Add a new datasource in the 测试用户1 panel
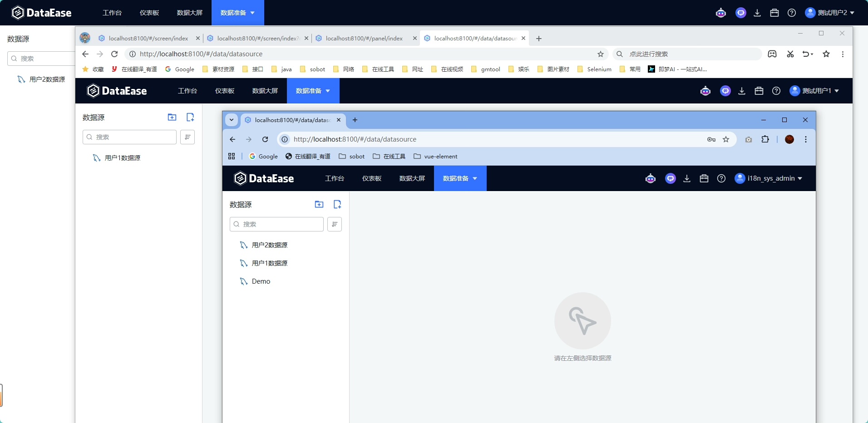The image size is (868, 423). [190, 117]
